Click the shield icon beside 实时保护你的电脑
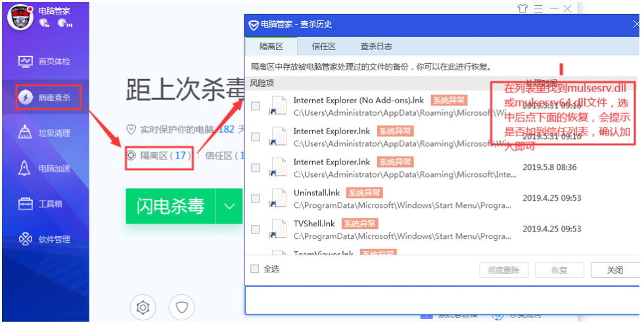Image resolution: width=644 pixels, height=323 pixels. (x=131, y=130)
